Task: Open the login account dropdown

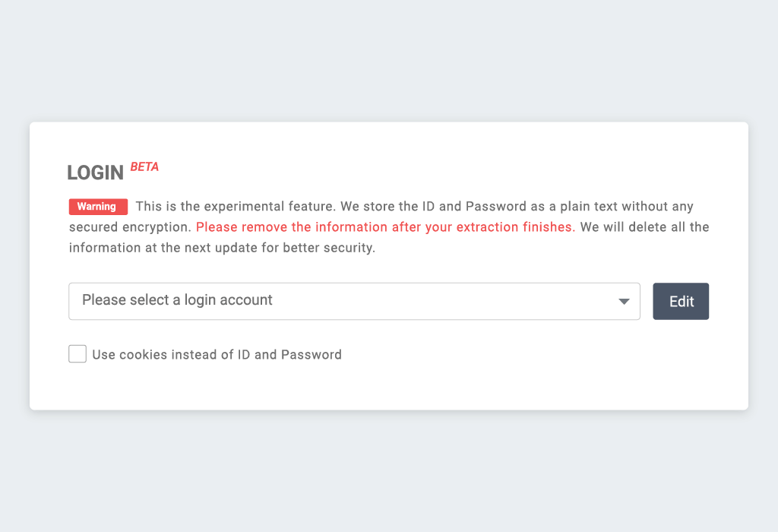Action: tap(354, 301)
